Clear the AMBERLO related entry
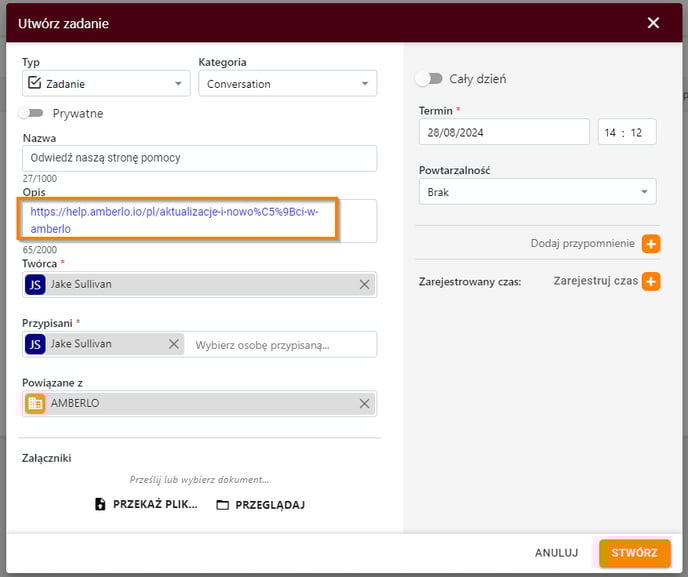This screenshot has height=577, width=688. [364, 404]
